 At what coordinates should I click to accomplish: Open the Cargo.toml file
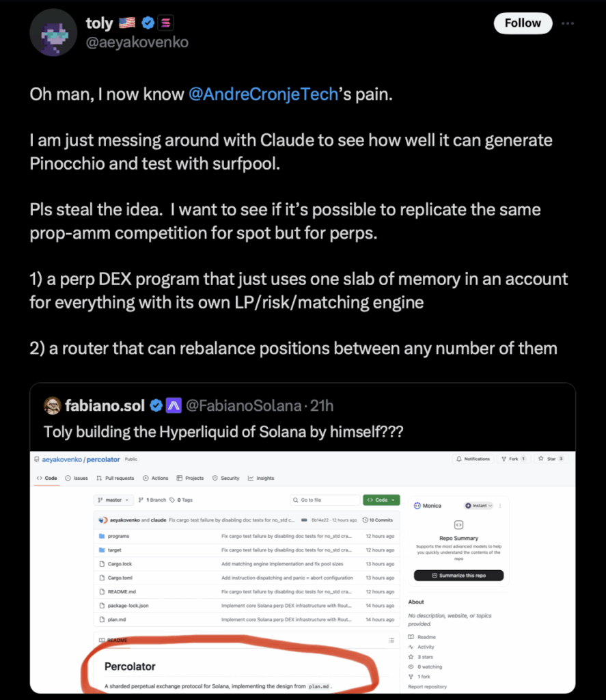click(120, 578)
